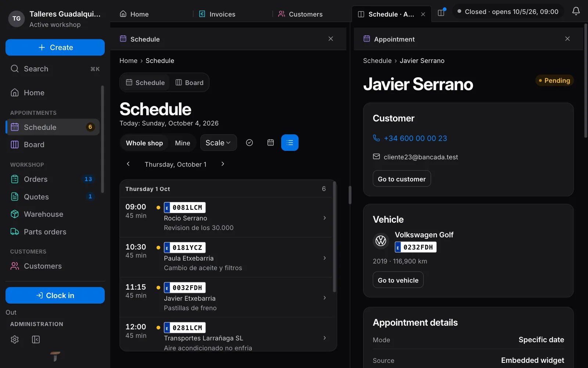Click the Create button
This screenshot has height=368, width=588.
point(55,47)
